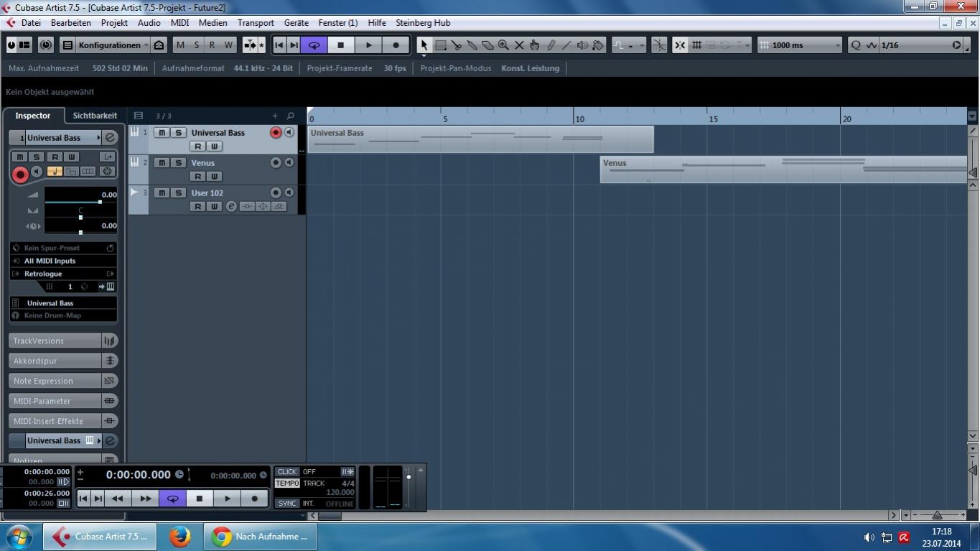Screen dimensions: 980x551
Task: Click the Iterative Quantize icon
Action: (x=872, y=45)
